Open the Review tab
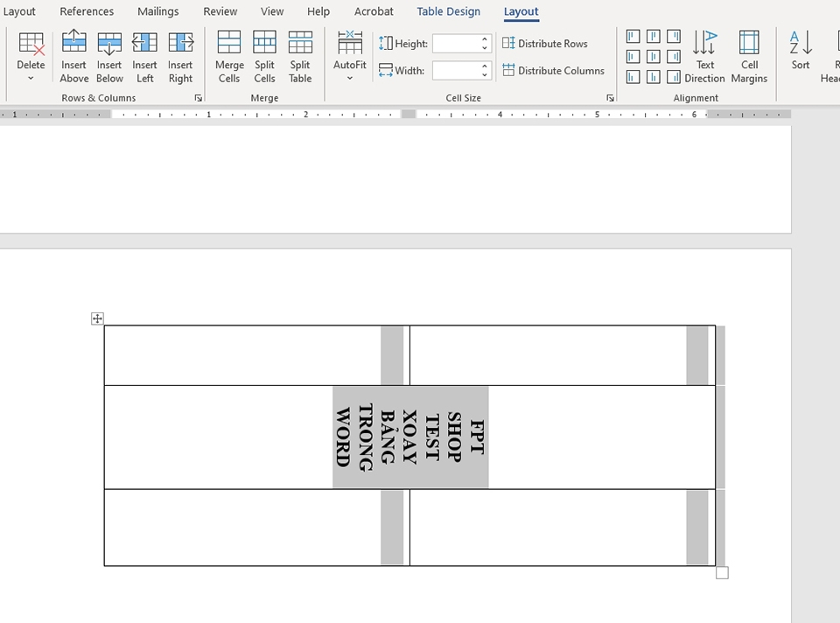The height and width of the screenshot is (623, 840). click(220, 11)
